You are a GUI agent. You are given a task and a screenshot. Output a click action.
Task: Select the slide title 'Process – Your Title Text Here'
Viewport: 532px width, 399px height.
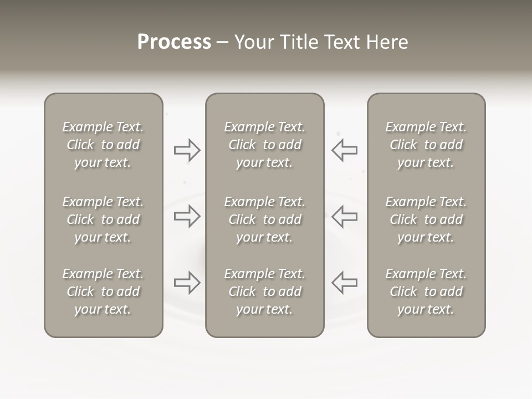pos(273,42)
